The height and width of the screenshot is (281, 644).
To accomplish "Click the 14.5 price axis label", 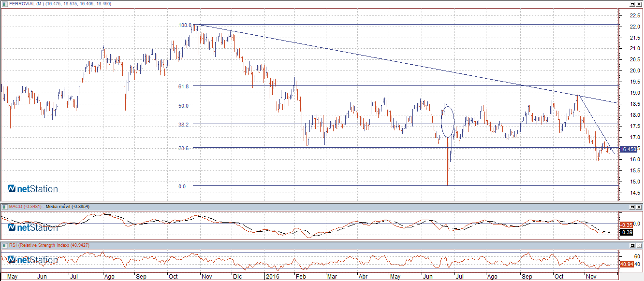I will click(634, 193).
